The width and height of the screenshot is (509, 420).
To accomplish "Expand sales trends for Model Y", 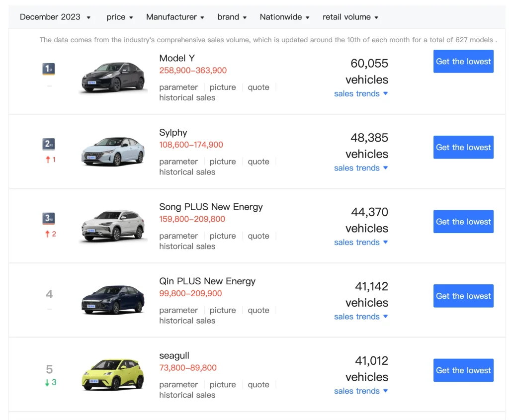I will tap(361, 93).
